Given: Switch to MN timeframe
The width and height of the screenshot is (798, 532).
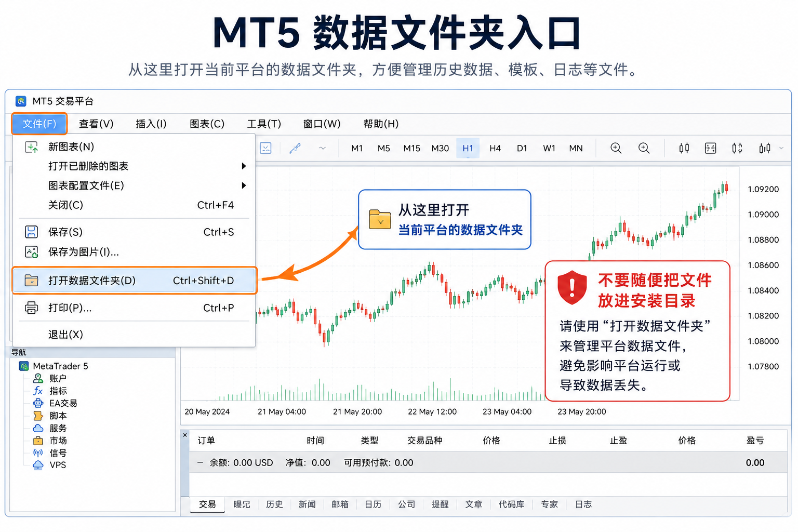Looking at the screenshot, I should pos(576,148).
